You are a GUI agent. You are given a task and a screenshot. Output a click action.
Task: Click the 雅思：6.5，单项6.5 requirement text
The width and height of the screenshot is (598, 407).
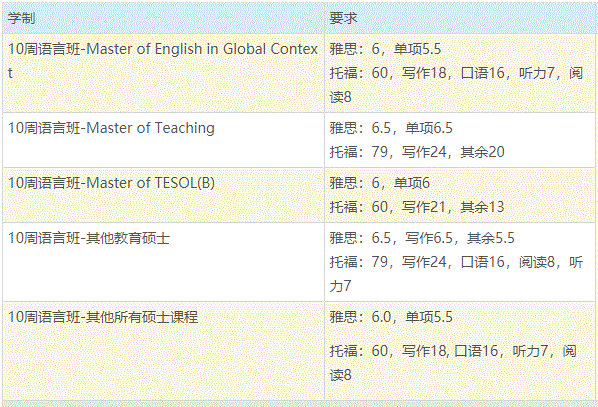click(x=391, y=128)
